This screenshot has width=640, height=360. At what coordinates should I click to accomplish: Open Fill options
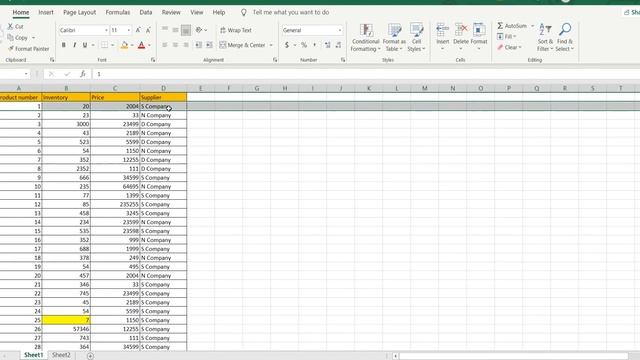pos(507,36)
